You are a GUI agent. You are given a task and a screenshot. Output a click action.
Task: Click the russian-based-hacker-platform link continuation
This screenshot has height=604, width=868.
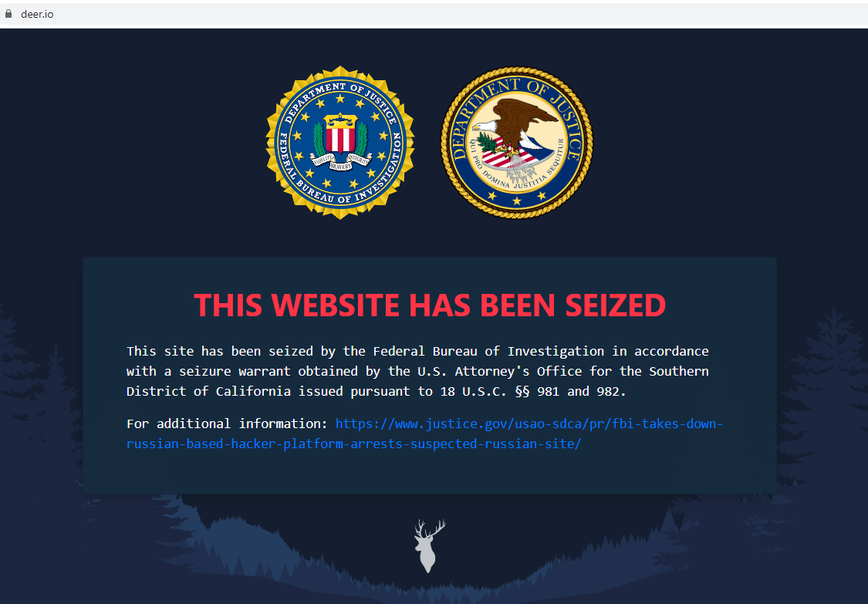[x=353, y=444]
